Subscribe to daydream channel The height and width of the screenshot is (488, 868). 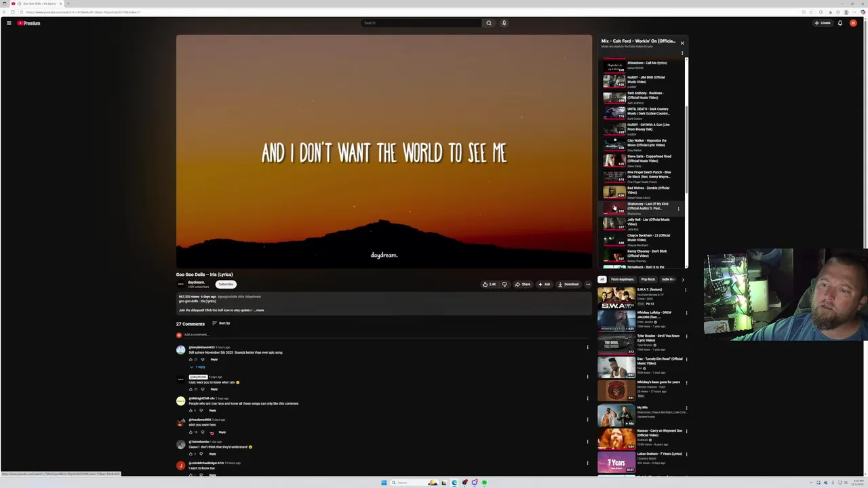point(226,284)
